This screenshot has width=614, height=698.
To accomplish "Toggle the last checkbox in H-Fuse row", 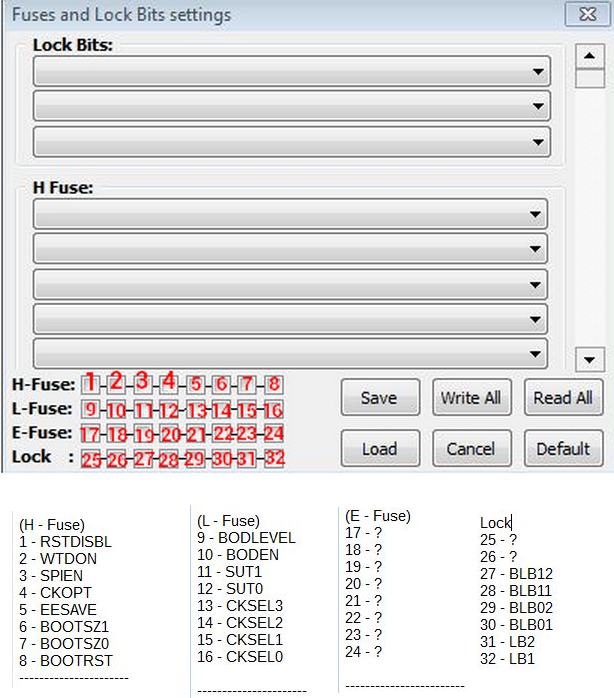I will pyautogui.click(x=274, y=384).
